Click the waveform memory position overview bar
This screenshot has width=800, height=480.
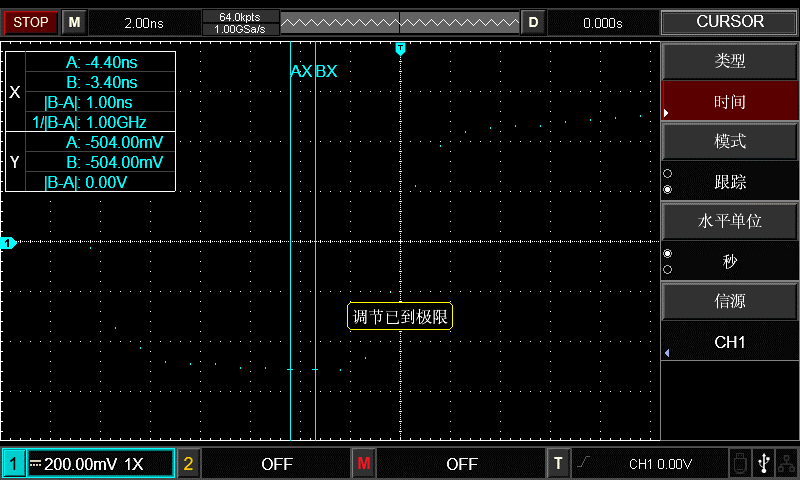click(x=400, y=22)
